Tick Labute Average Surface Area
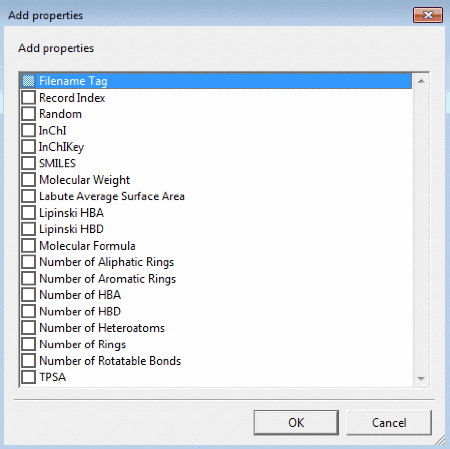450x449 pixels. pyautogui.click(x=28, y=196)
